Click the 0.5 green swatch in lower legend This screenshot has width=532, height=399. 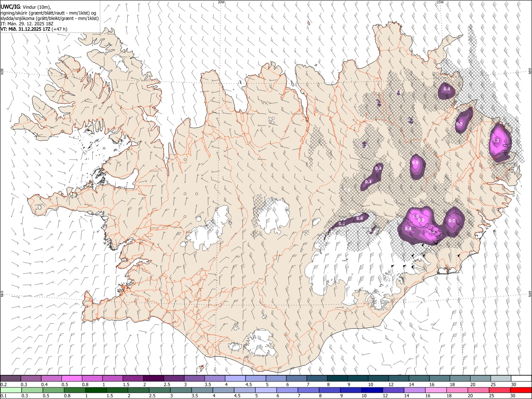(54, 390)
